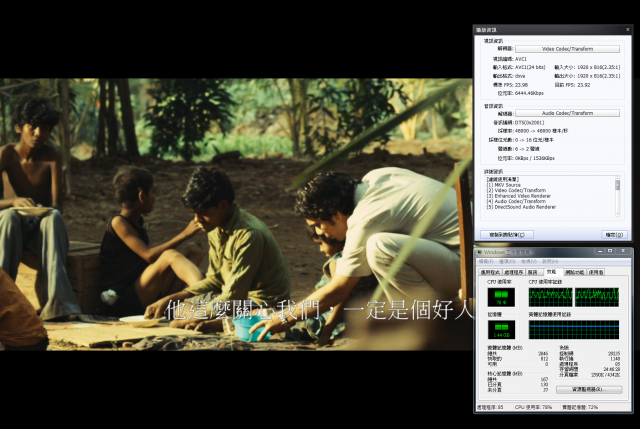The height and width of the screenshot is (429, 640).
Task: Close the playback information dialog
Action: coord(627,30)
